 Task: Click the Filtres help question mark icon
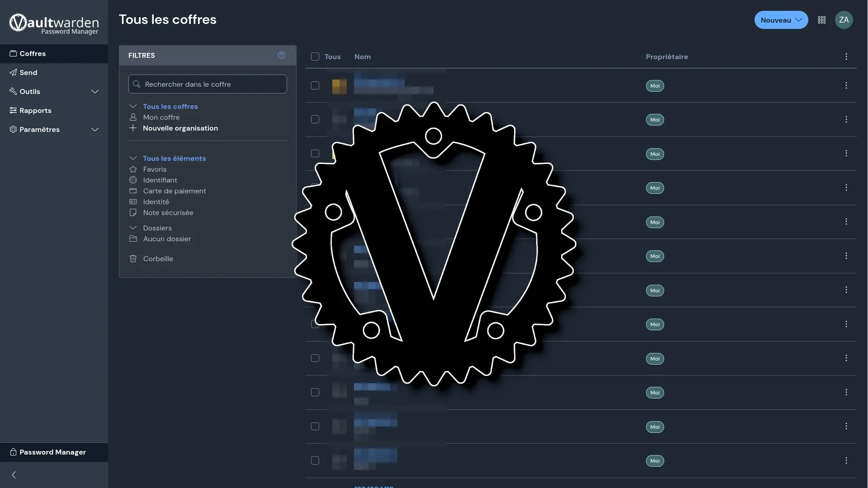pyautogui.click(x=281, y=55)
